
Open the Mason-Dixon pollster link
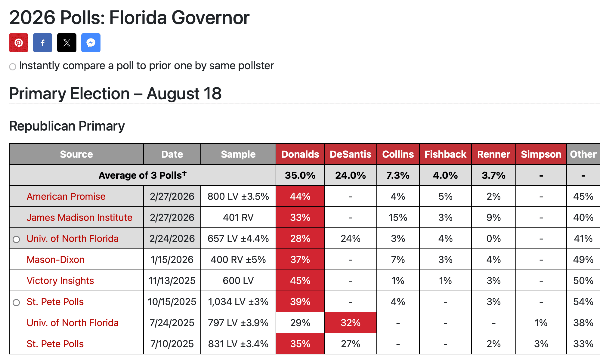pyautogui.click(x=55, y=260)
